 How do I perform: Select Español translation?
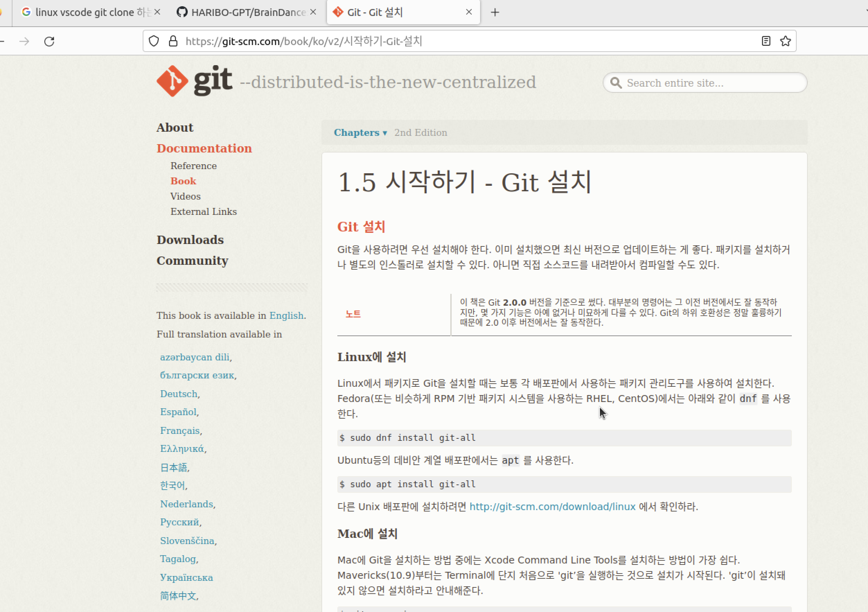click(178, 412)
